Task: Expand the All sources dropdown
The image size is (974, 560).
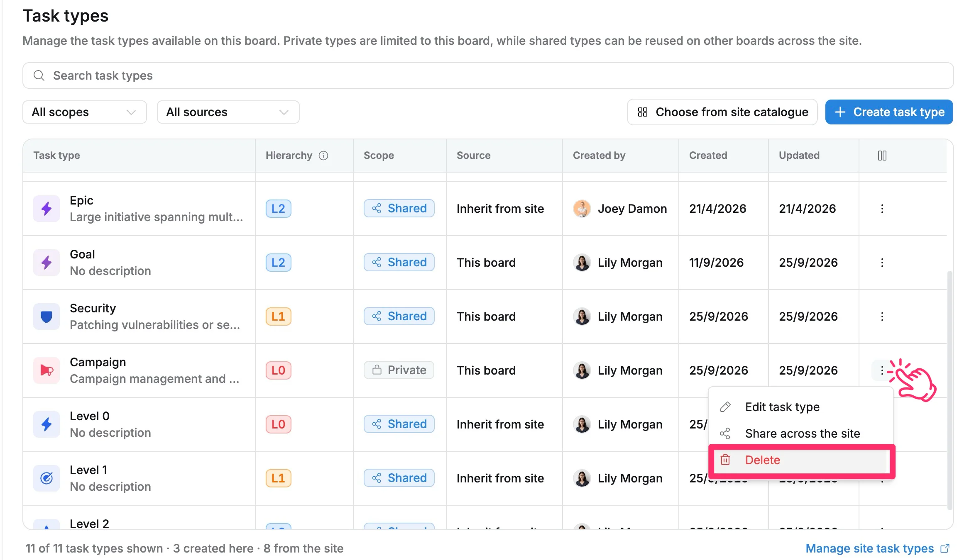Action: click(x=228, y=112)
